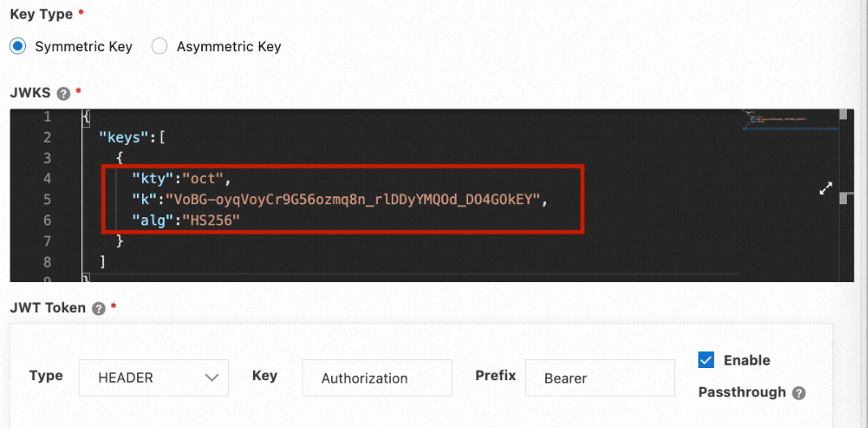This screenshot has height=428, width=868.
Task: Disable the Enable Passthrough checkbox
Action: click(x=706, y=360)
